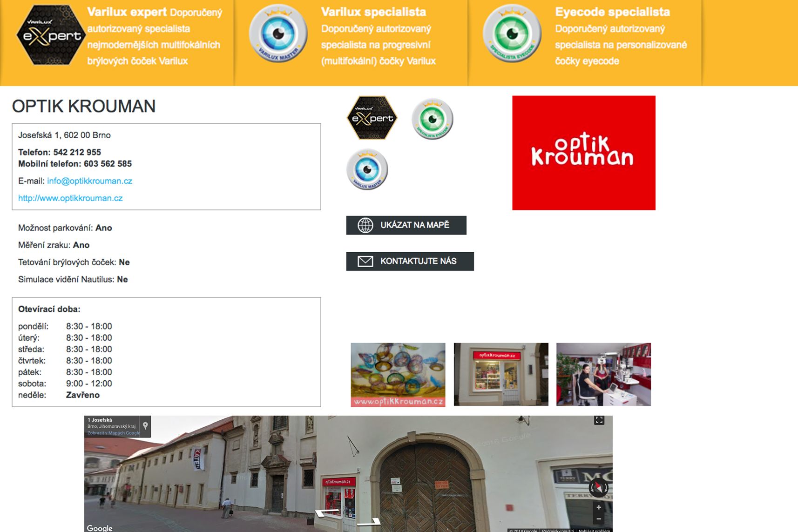Click the sobota 9:00 - 12:00 row
798x532 pixels.
[x=65, y=384]
